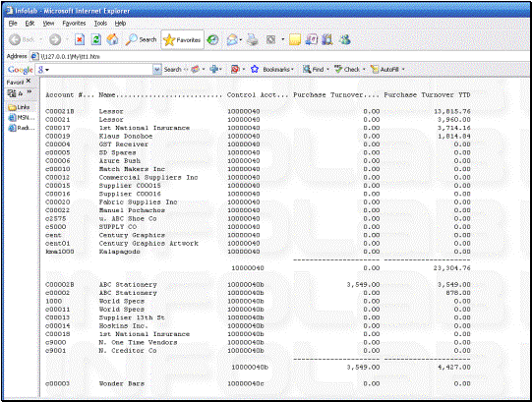Screen dimensions: 532x402
Task: Open the Mail envelope icon
Action: pyautogui.click(x=232, y=40)
